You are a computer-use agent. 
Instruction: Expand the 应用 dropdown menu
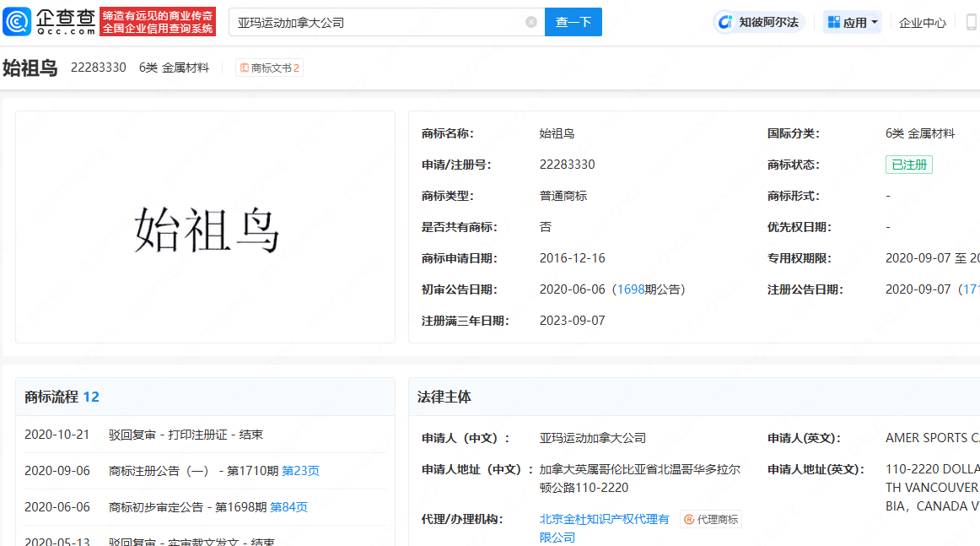[853, 23]
